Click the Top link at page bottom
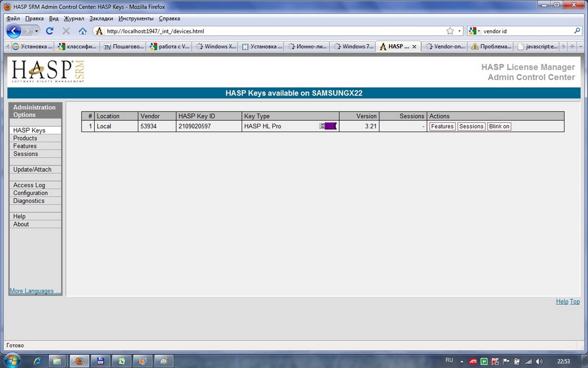 pyautogui.click(x=575, y=301)
